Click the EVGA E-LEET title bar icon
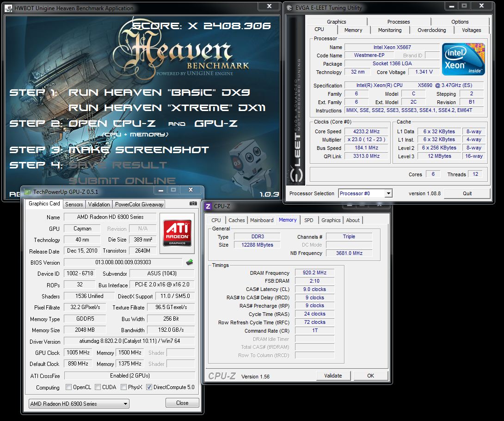The image size is (504, 421). (289, 8)
